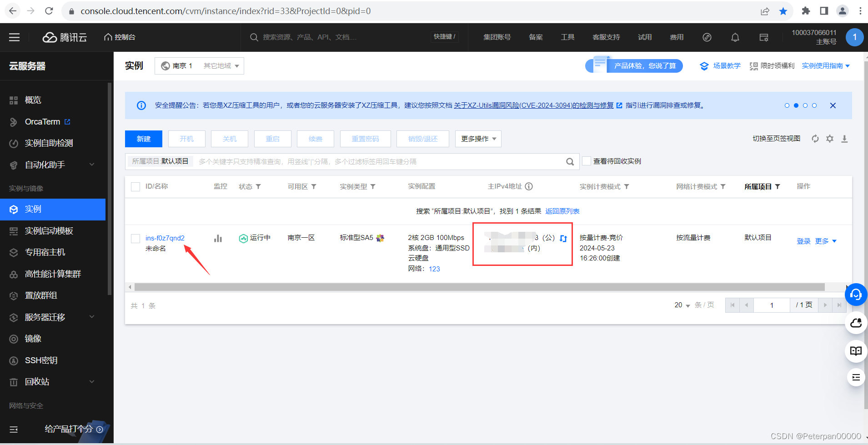Viewport: 868px width, 445px height.
Task: Collapse the sidebar with bottom menu icon
Action: pos(14,429)
